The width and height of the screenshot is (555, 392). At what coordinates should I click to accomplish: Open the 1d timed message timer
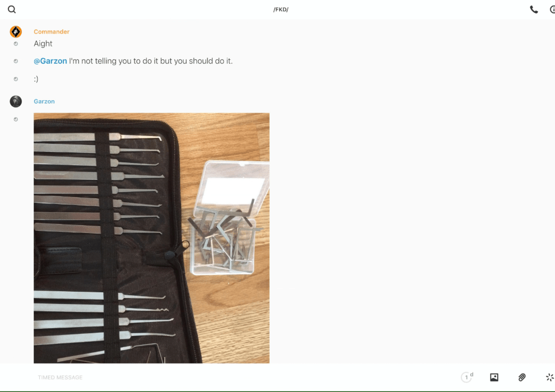[467, 377]
